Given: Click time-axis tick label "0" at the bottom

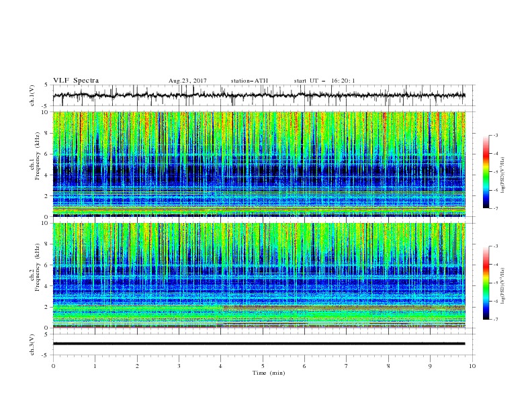Looking at the screenshot, I should (x=53, y=366).
